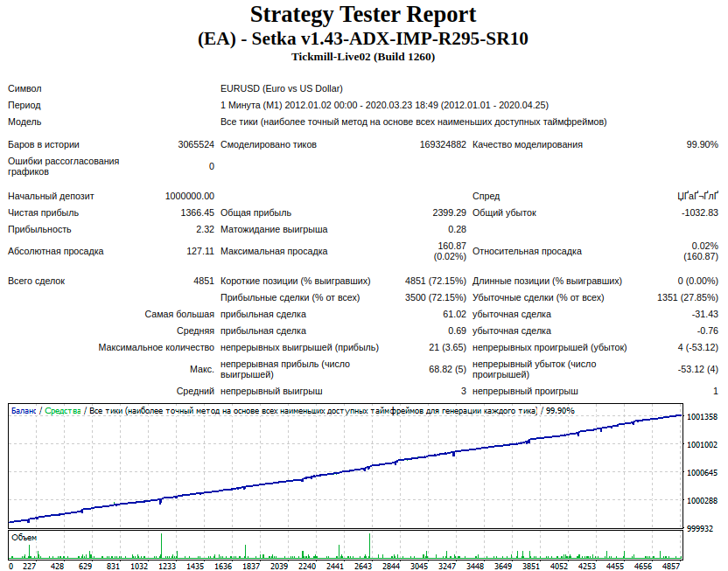Click the gross loss value '-1032.83'
728x571 pixels.
point(700,212)
